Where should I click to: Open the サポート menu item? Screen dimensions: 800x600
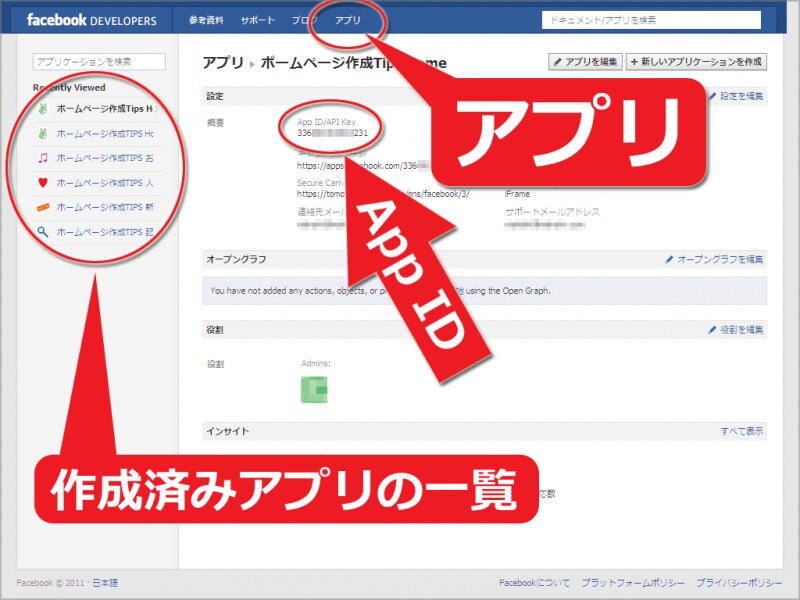[258, 20]
